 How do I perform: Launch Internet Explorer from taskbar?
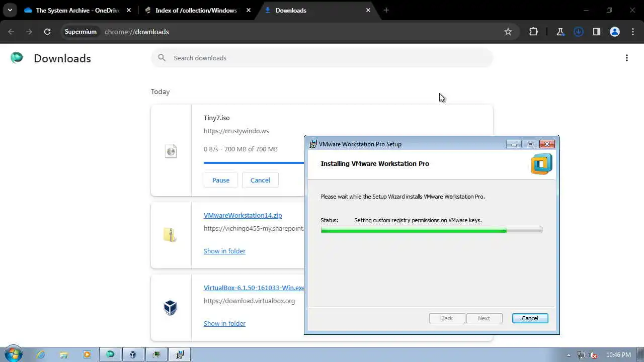pos(41,354)
